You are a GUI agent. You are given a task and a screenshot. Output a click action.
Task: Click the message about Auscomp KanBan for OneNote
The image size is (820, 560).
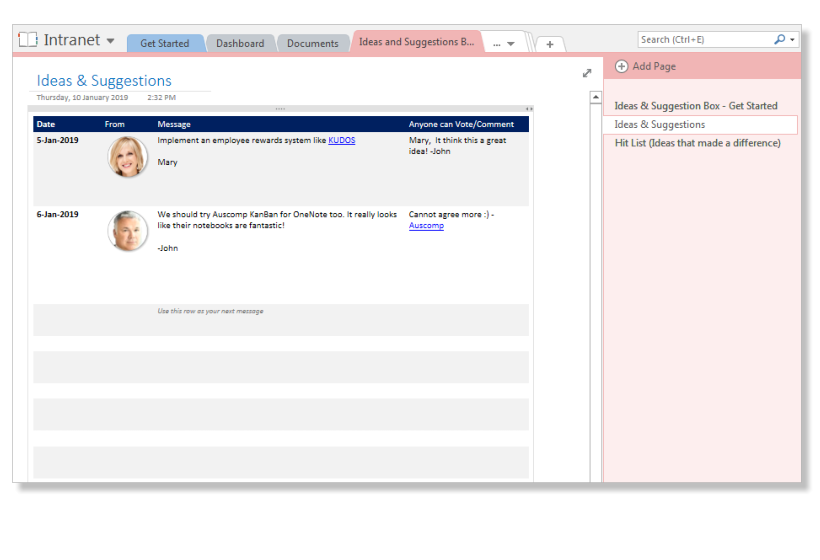pyautogui.click(x=277, y=220)
